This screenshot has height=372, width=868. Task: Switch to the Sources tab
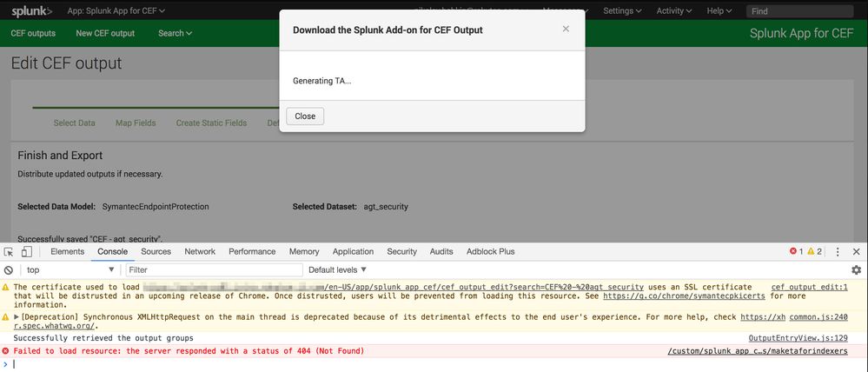pos(156,251)
